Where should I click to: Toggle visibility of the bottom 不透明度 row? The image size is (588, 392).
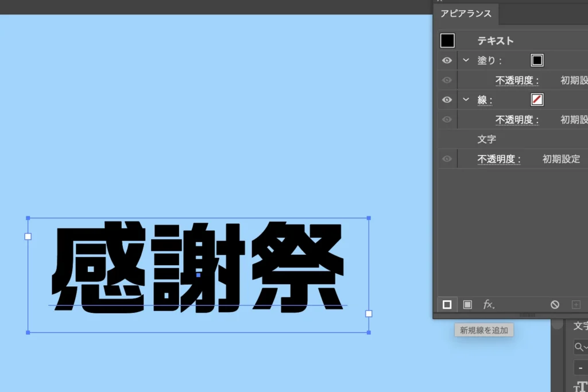(x=447, y=159)
